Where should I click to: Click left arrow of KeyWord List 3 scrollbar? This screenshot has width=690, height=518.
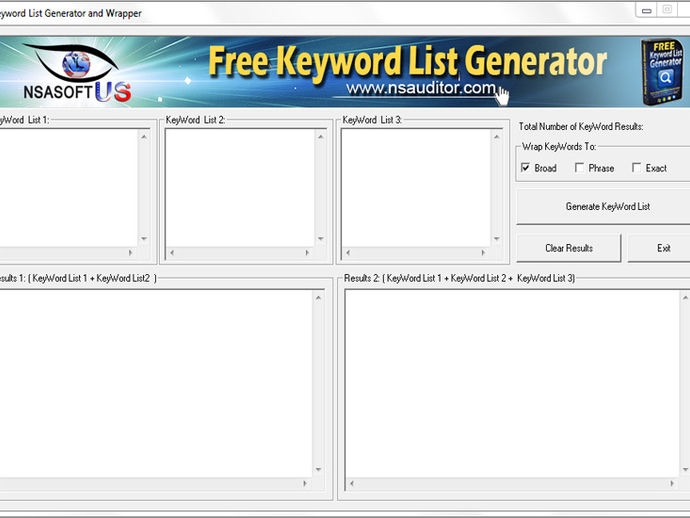348,253
